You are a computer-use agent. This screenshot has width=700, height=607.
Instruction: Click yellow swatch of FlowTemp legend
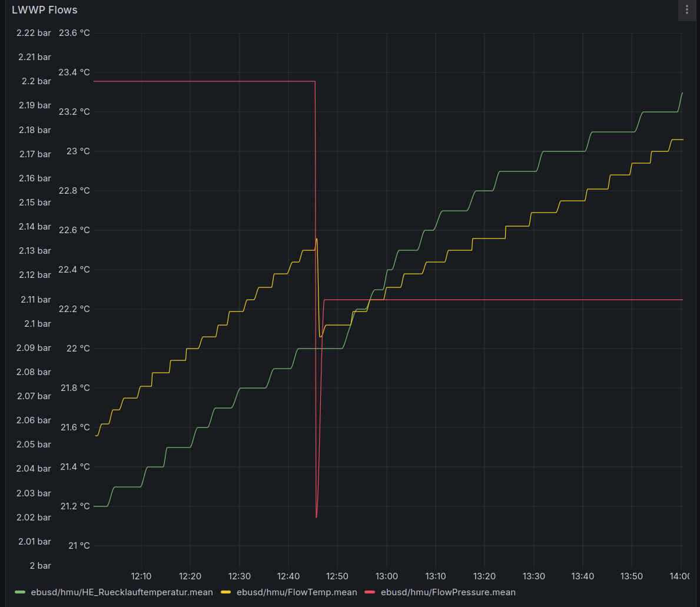pyautogui.click(x=225, y=592)
